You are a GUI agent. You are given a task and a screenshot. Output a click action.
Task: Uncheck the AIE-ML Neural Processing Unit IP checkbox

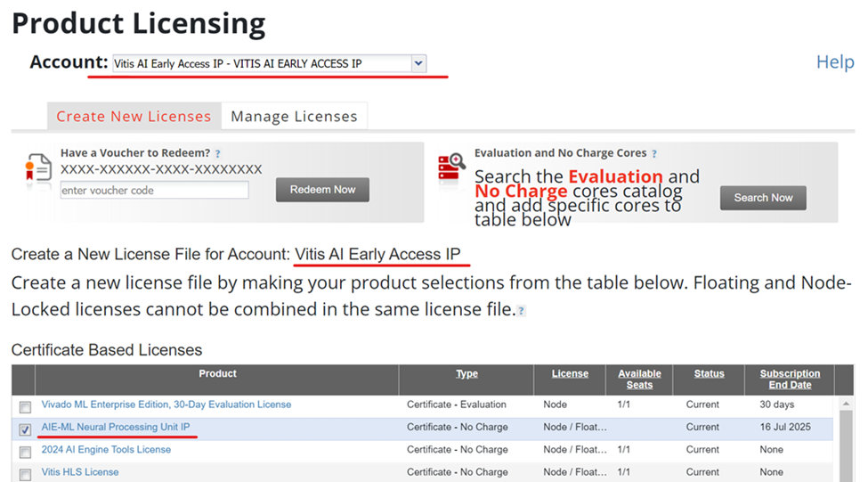click(x=25, y=429)
